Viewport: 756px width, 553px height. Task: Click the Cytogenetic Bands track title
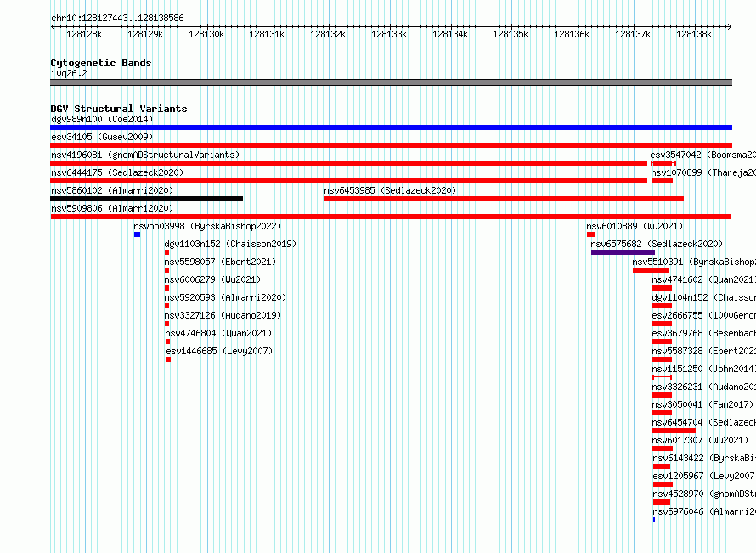pyautogui.click(x=101, y=63)
